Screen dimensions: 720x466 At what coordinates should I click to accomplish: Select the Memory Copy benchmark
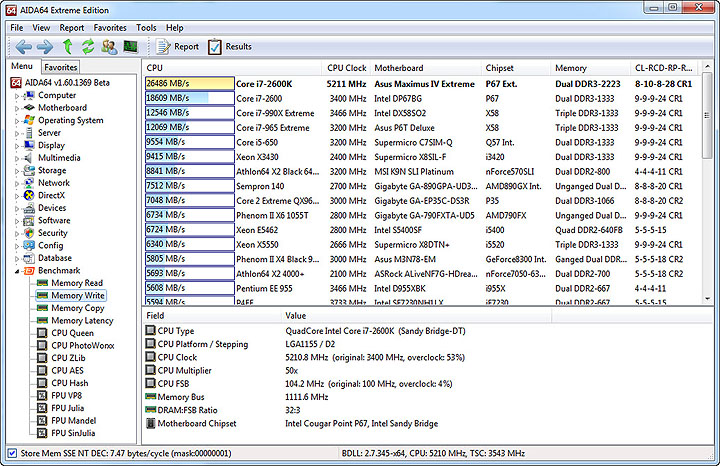pos(78,308)
